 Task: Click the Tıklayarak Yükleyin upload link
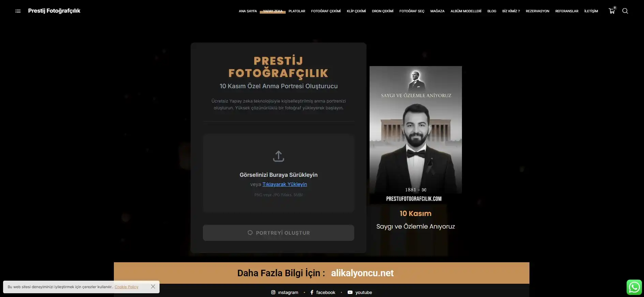(285, 184)
